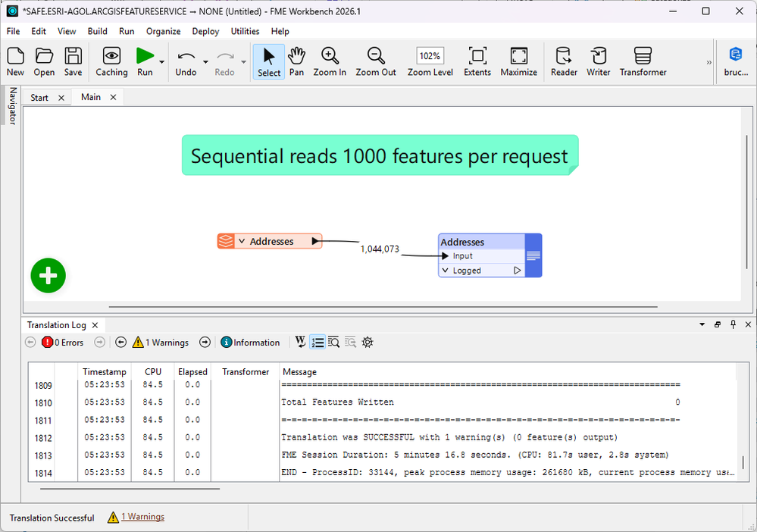
Task: Toggle log line numbers view icon
Action: click(x=318, y=343)
